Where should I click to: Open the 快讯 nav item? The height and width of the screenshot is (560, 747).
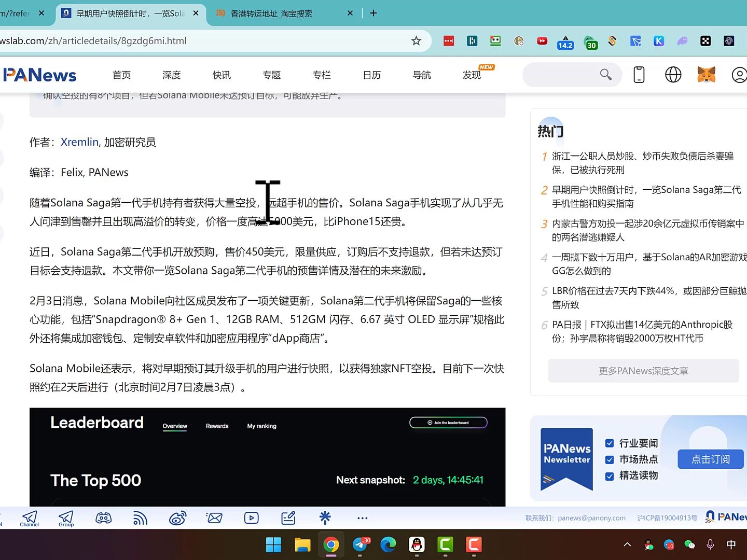222,75
